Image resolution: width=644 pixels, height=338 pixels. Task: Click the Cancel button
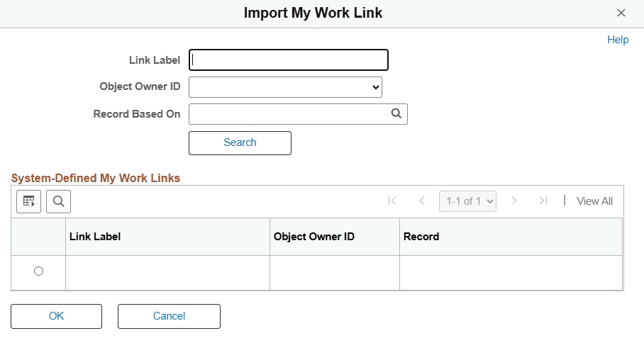click(169, 316)
